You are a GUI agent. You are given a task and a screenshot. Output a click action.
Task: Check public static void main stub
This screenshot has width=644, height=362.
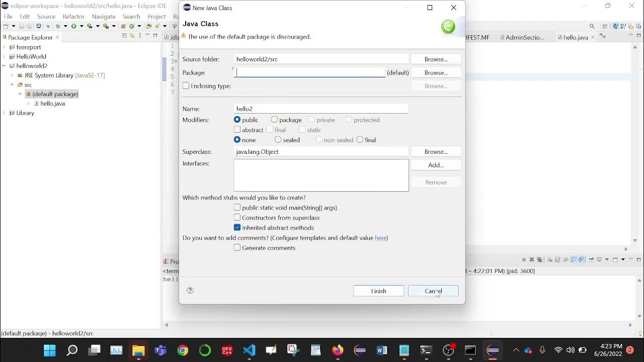click(x=237, y=207)
